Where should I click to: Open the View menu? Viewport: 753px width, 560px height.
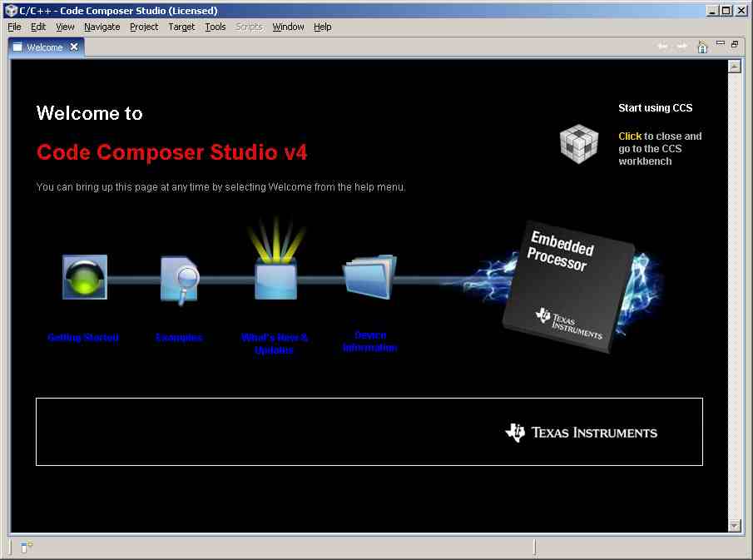pos(65,27)
